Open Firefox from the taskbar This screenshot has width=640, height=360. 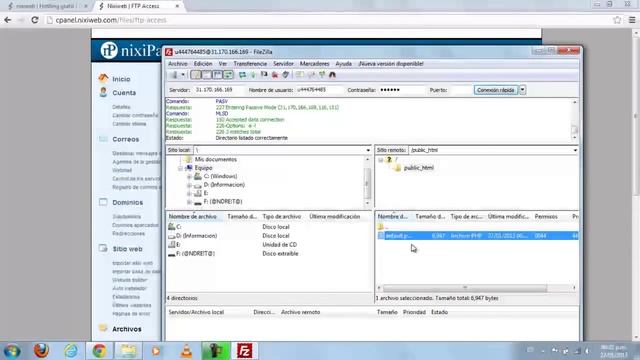pos(41,351)
